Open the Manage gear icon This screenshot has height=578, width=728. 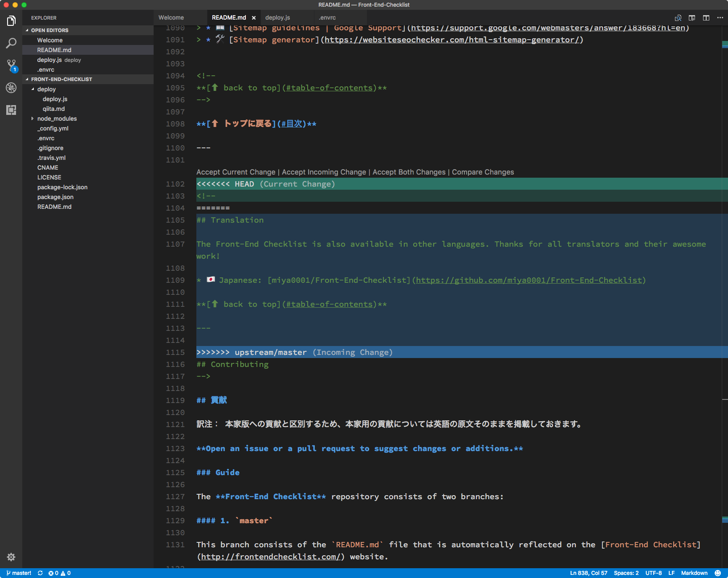coord(11,557)
